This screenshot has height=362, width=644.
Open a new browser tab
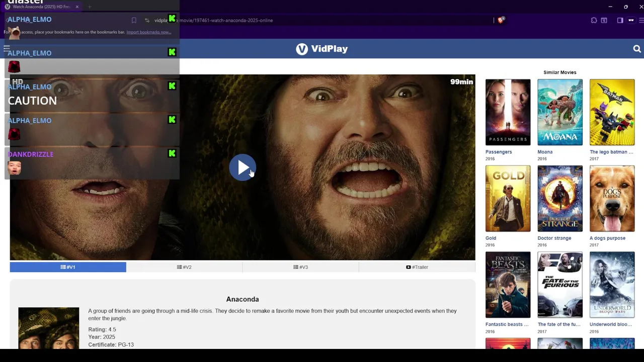(x=90, y=7)
